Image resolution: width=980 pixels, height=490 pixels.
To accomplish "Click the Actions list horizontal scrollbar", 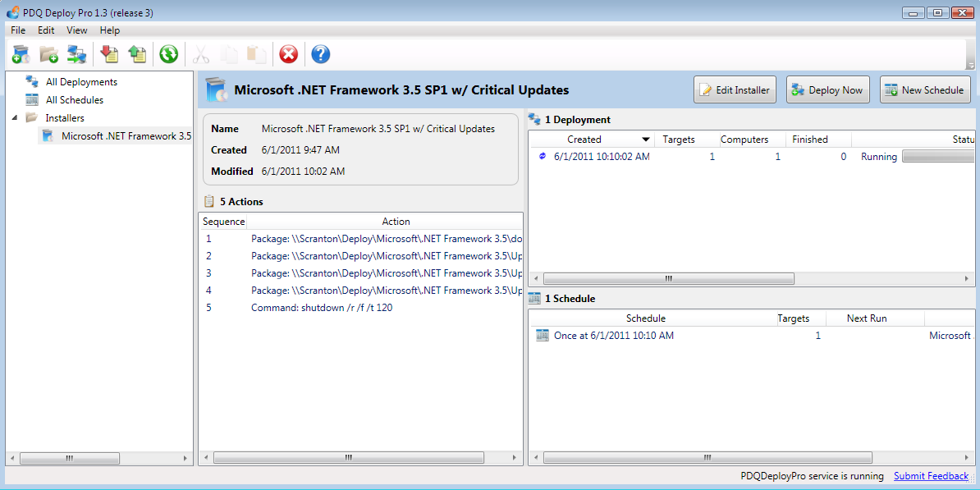I will 348,458.
